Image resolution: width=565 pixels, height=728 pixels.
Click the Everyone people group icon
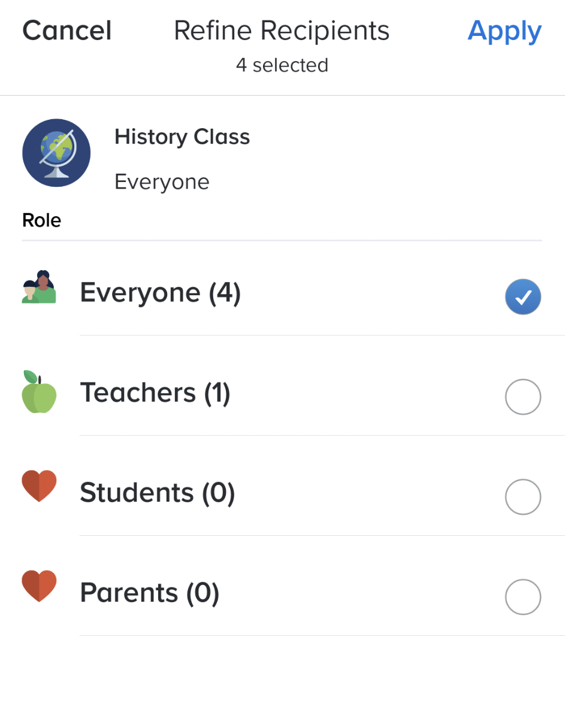pyautogui.click(x=39, y=287)
